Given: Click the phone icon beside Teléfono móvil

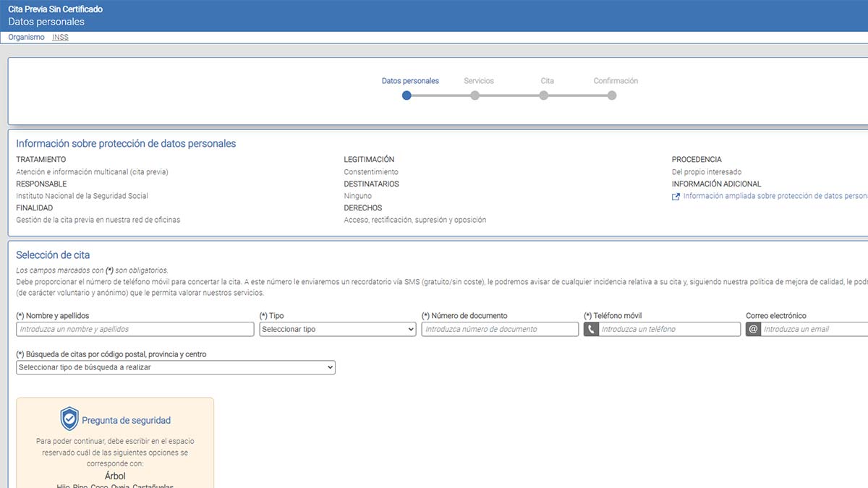Looking at the screenshot, I should point(591,329).
